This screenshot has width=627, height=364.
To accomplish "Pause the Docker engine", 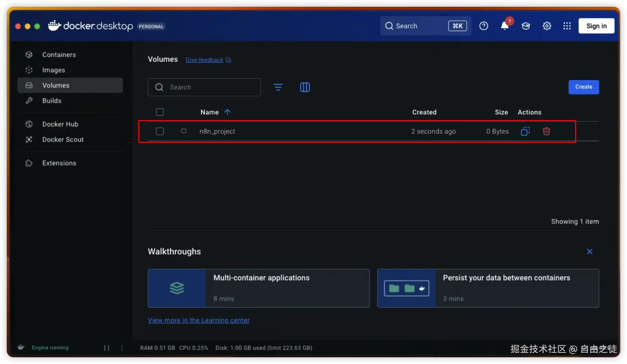I will coord(106,348).
